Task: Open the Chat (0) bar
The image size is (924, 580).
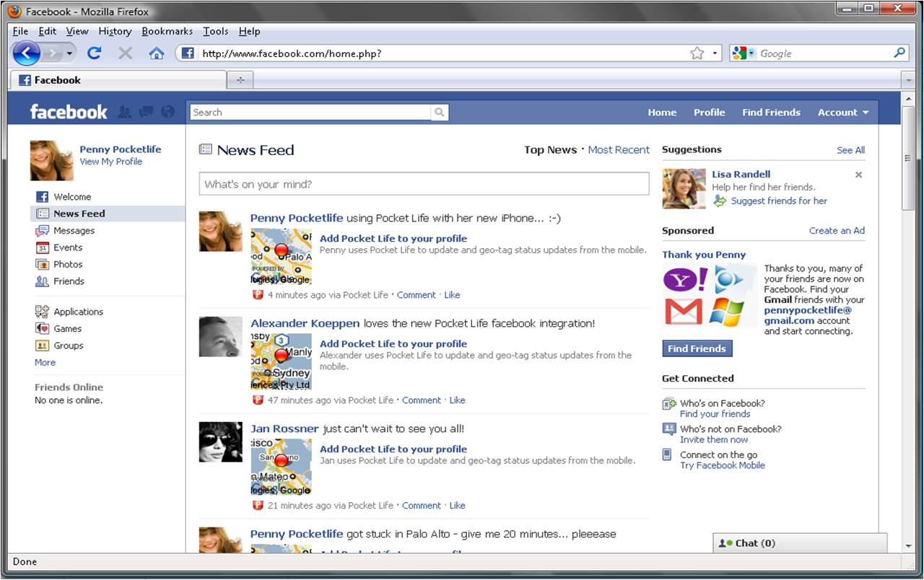Action: coord(799,543)
